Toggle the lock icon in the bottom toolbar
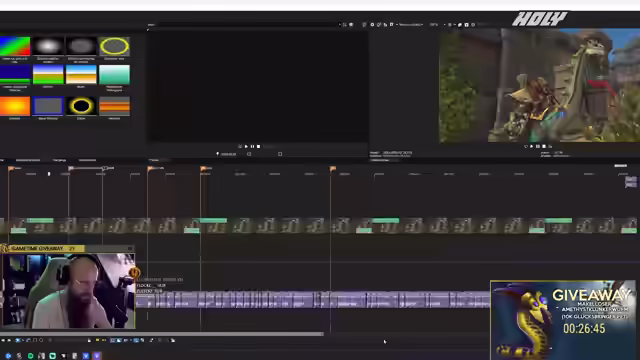This screenshot has height=360, width=640. point(89,340)
